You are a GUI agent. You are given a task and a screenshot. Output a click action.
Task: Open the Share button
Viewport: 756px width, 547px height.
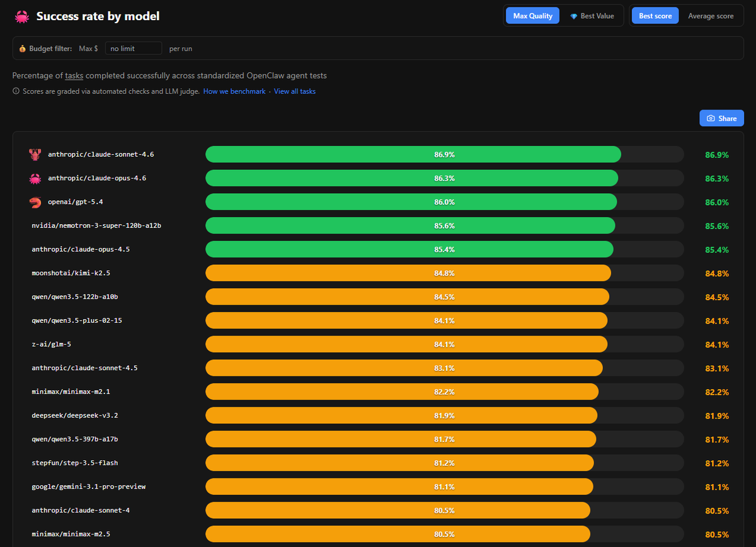tap(721, 118)
